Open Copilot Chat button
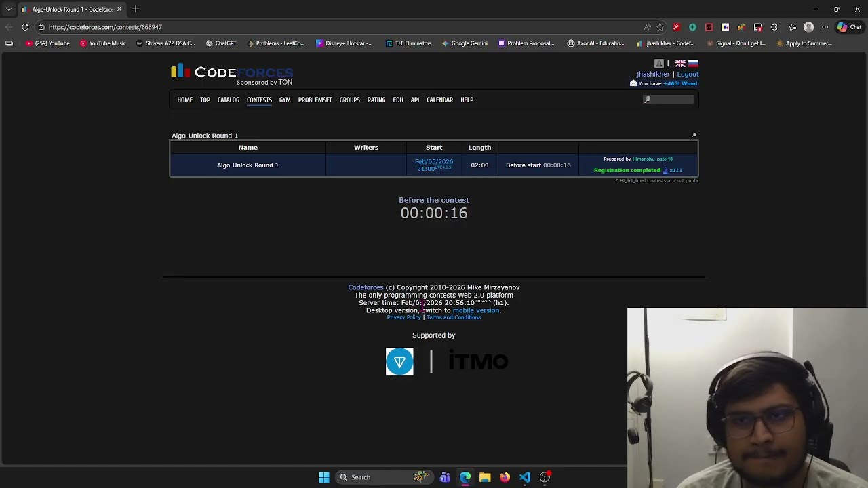The width and height of the screenshot is (868, 488). pos(849,27)
